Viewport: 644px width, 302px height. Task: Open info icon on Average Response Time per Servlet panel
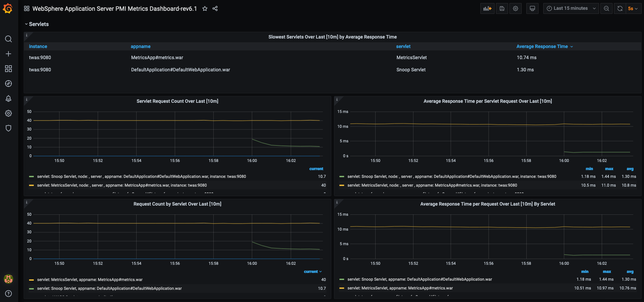pos(337,99)
